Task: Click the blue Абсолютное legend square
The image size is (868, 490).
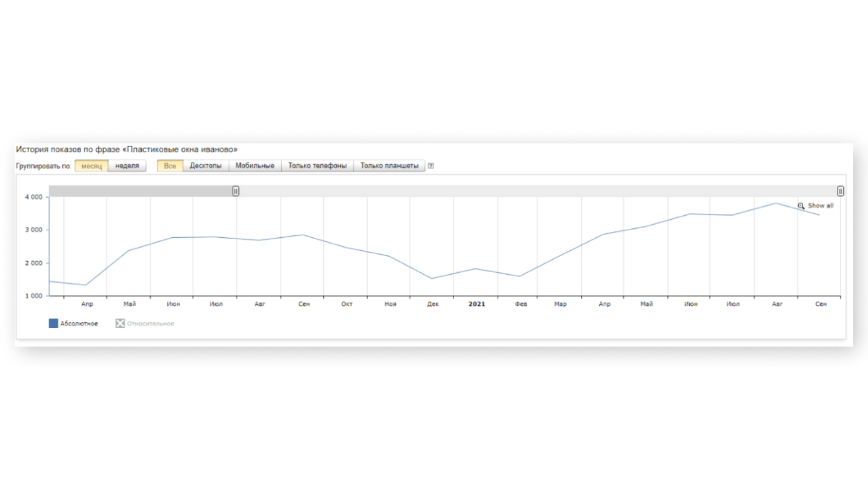Action: (54, 323)
